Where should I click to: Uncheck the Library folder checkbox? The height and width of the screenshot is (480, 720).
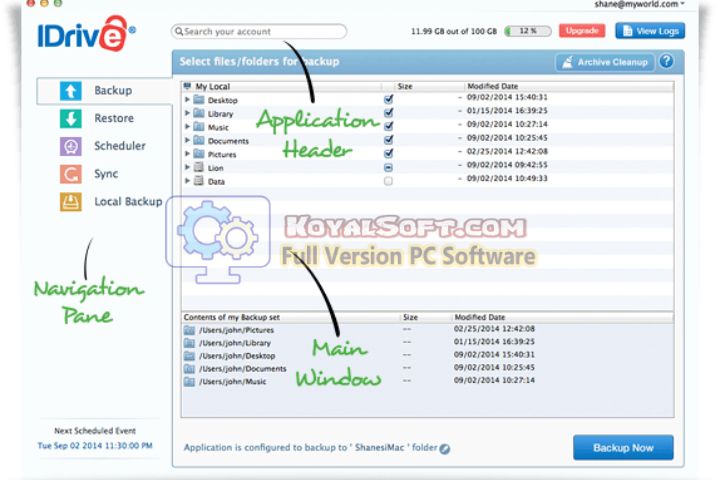388,112
